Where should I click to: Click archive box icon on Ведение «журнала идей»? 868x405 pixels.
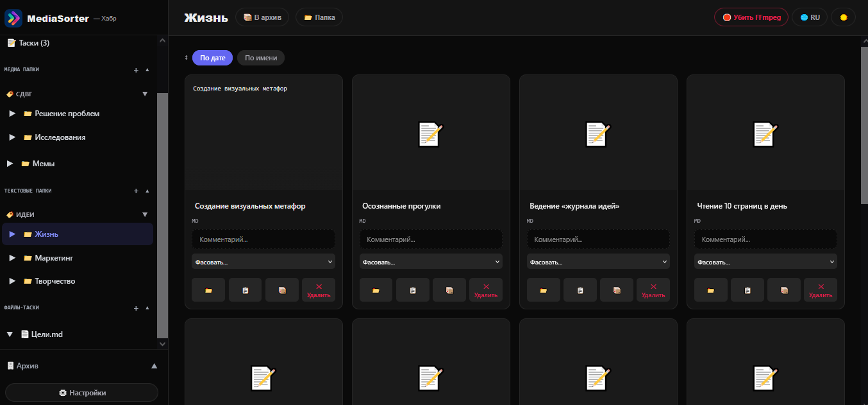pyautogui.click(x=617, y=290)
